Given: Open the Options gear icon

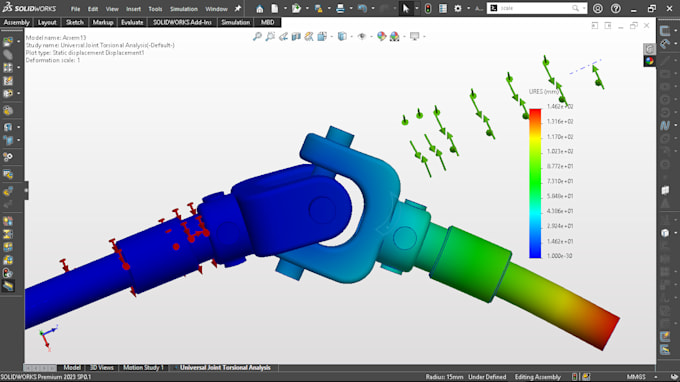Looking at the screenshot, I should coord(458,9).
